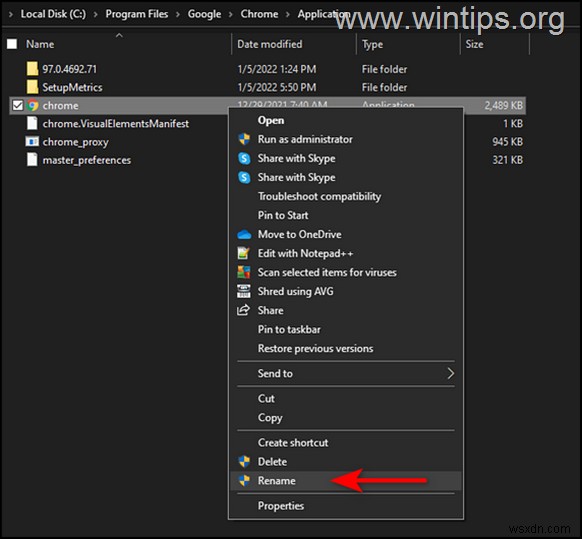The image size is (582, 539).
Task: Click the 97.0.4692.71 folder icon
Action: tap(32, 69)
